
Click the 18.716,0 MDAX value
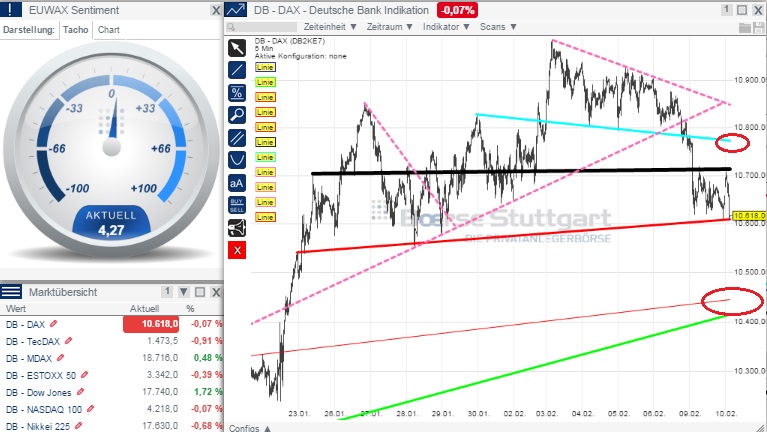point(160,358)
